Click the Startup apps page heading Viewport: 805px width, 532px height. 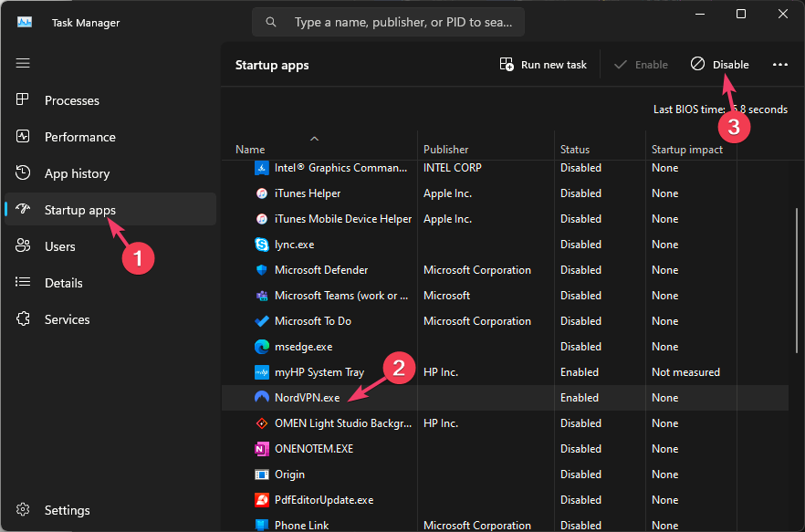tap(272, 65)
